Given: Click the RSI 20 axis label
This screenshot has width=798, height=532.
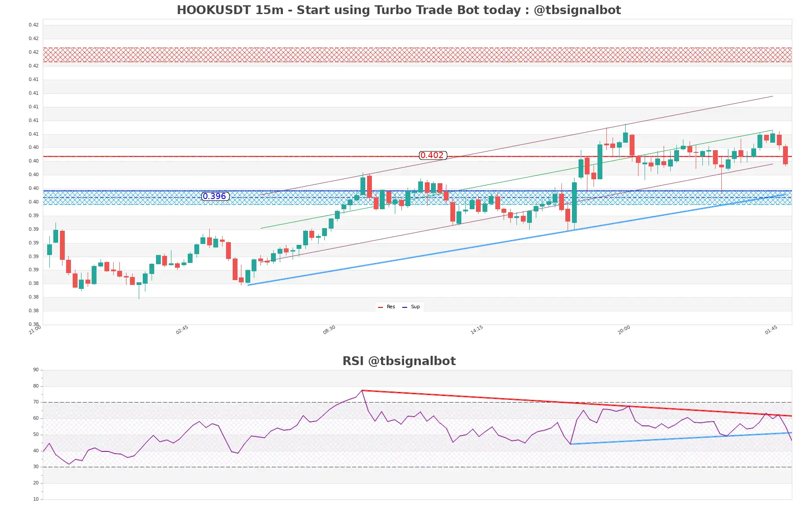Looking at the screenshot, I should pyautogui.click(x=36, y=483).
